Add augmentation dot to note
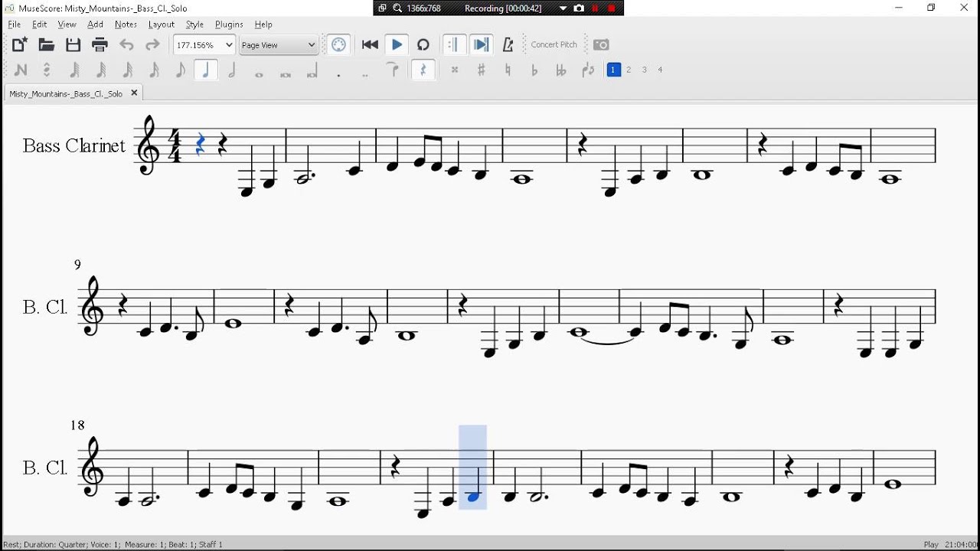 tap(338, 74)
